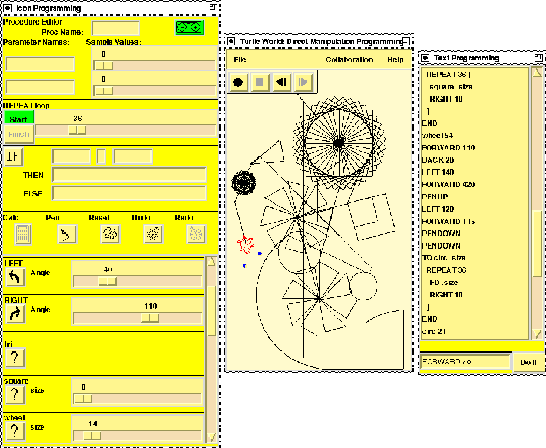Click the 'TO circ :size' line
The image size is (546, 448).
[x=443, y=258]
